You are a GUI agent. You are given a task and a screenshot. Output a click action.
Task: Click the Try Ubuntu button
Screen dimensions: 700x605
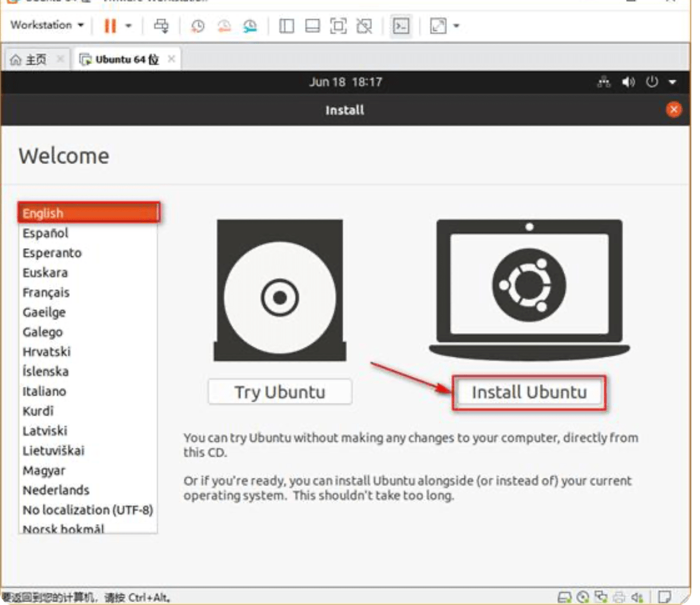(280, 392)
